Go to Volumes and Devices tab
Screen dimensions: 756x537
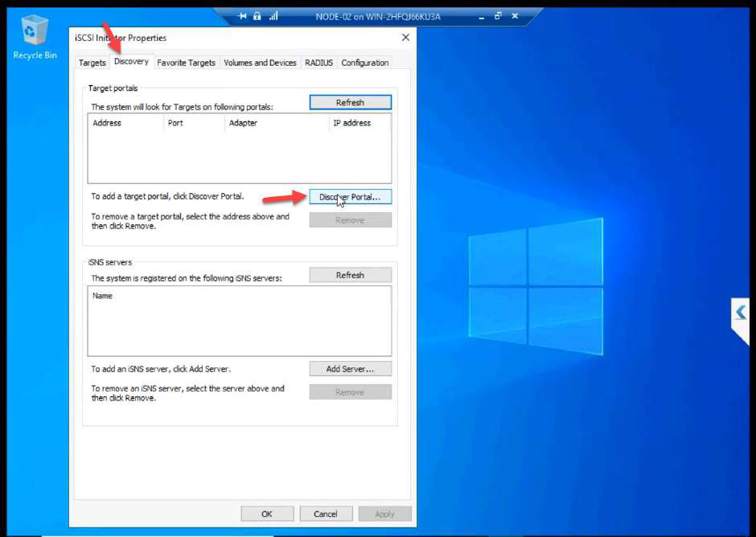click(x=260, y=63)
